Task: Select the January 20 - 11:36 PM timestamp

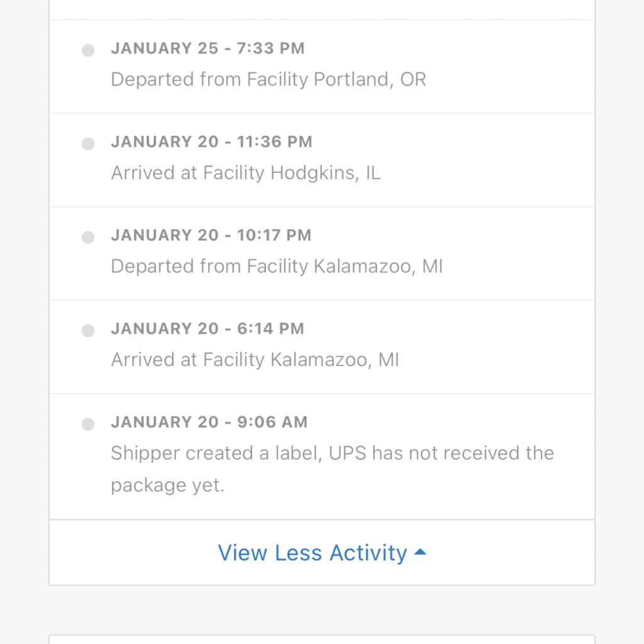Action: pos(211,142)
